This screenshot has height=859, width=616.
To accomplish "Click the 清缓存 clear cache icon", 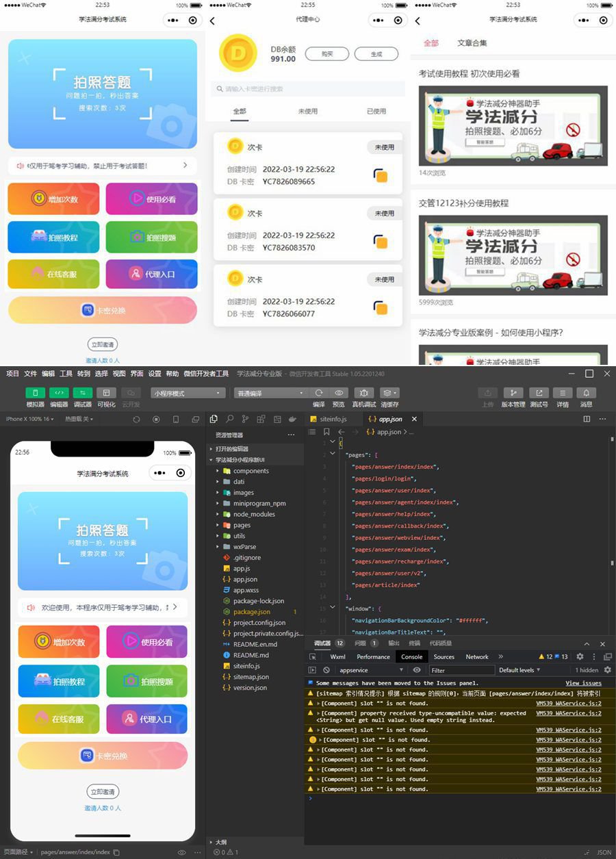I will tap(387, 392).
